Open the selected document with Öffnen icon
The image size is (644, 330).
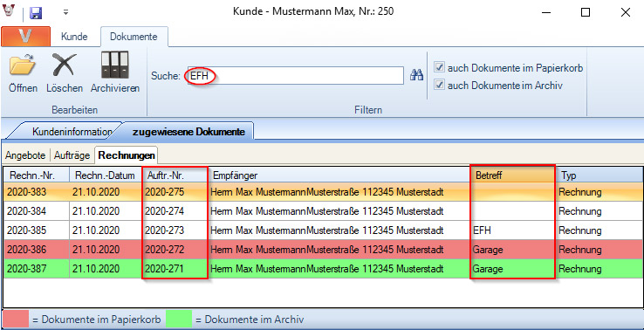[23, 72]
